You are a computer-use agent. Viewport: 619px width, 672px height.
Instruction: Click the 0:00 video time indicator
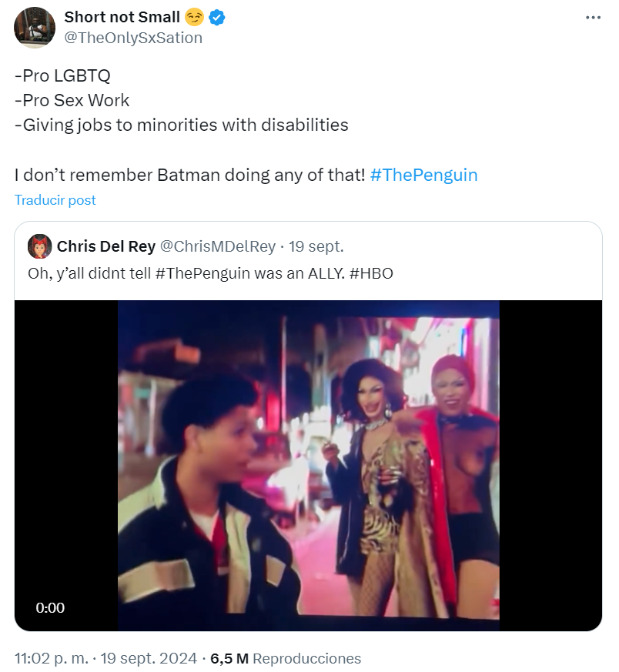tap(50, 608)
